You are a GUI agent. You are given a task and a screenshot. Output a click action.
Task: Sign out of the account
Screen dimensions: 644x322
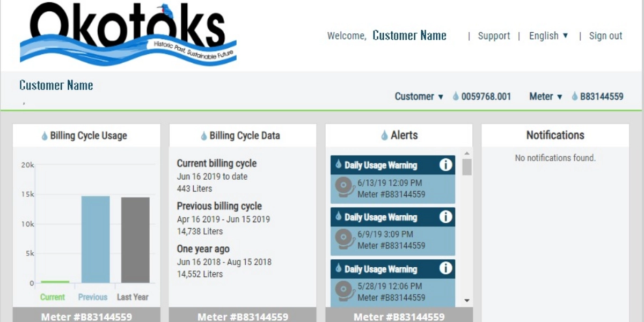605,36
